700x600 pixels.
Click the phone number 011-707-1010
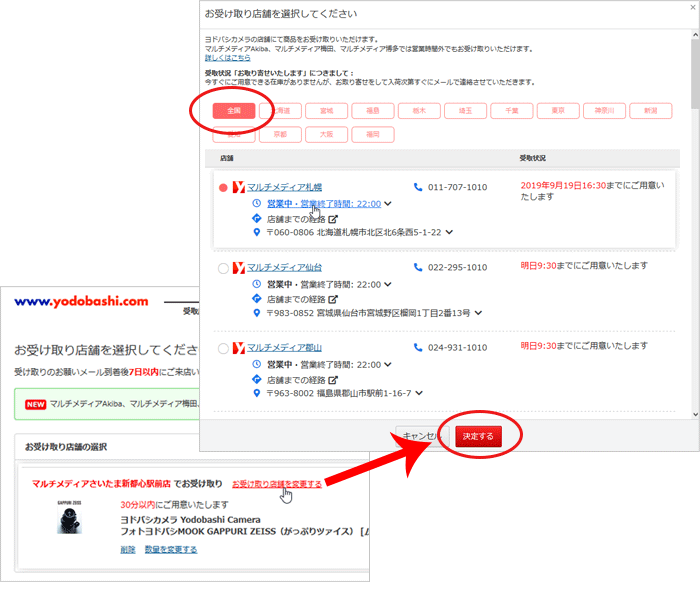pos(458,188)
